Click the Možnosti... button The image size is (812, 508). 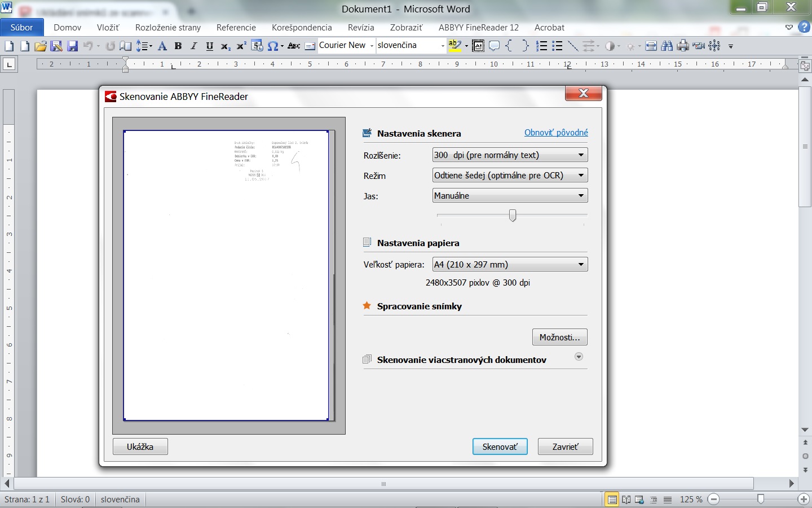[x=560, y=337]
